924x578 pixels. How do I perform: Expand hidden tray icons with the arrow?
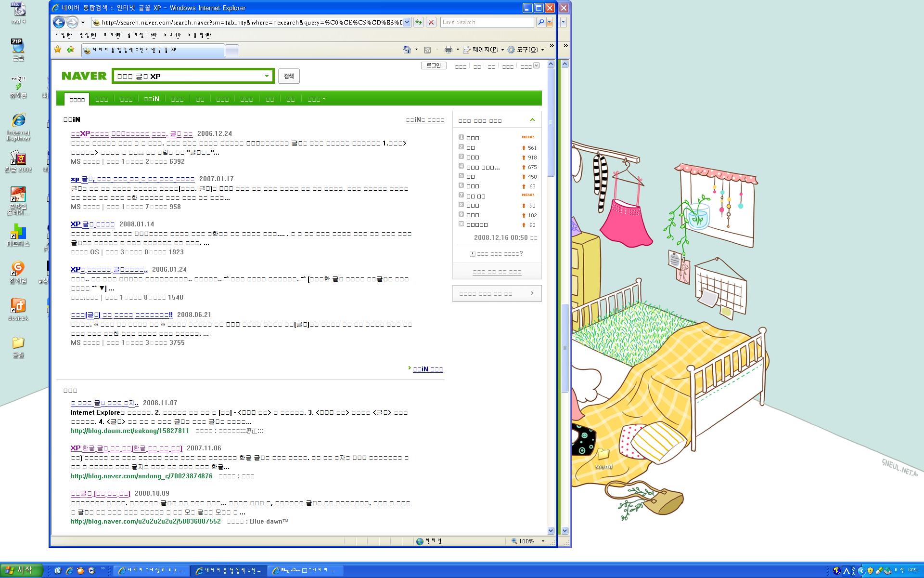click(861, 571)
